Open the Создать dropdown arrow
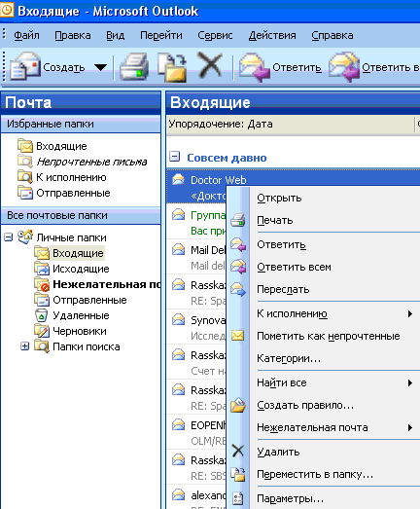This screenshot has height=509, width=420. [100, 67]
